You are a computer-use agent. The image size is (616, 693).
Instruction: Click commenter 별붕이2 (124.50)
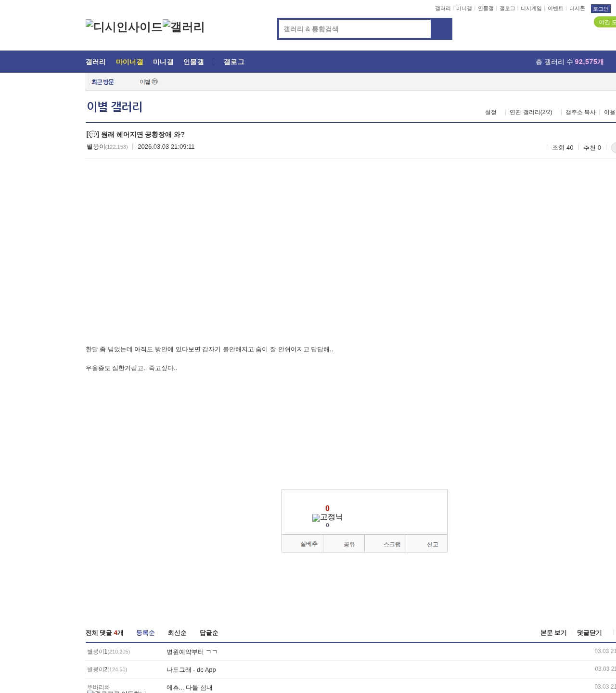coord(107,669)
